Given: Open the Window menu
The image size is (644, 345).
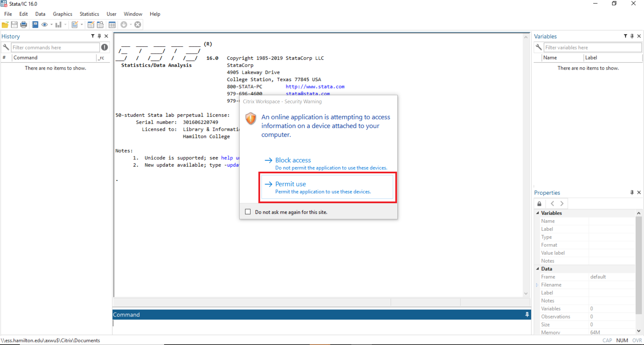Looking at the screenshot, I should tap(133, 14).
